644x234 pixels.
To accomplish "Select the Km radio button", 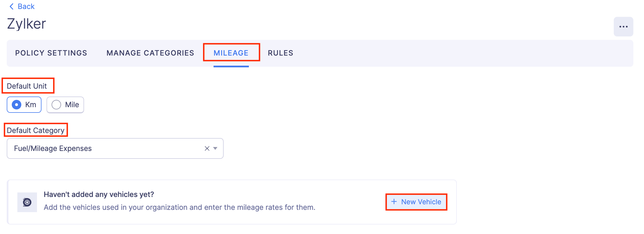I will pos(17,104).
